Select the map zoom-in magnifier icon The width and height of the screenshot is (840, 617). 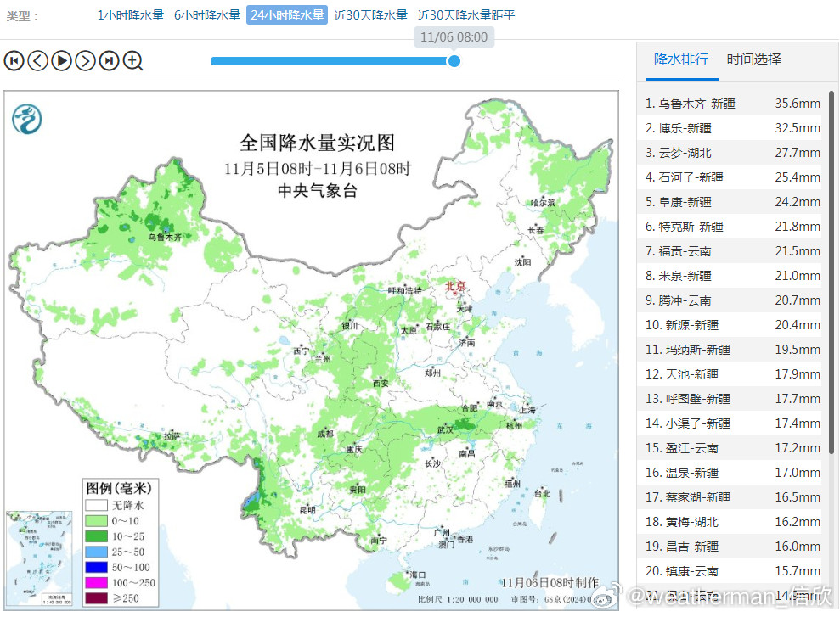pyautogui.click(x=133, y=60)
